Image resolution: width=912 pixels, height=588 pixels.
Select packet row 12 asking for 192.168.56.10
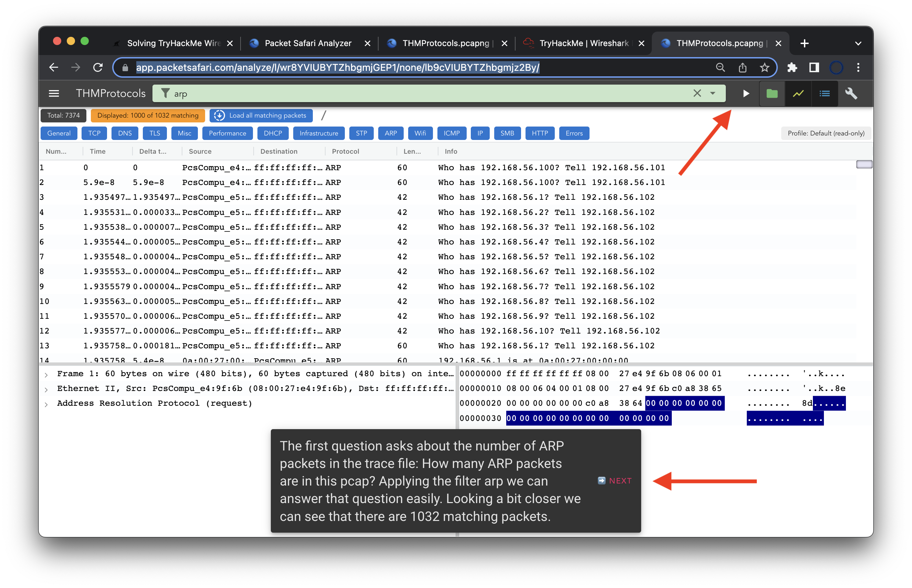(x=447, y=331)
